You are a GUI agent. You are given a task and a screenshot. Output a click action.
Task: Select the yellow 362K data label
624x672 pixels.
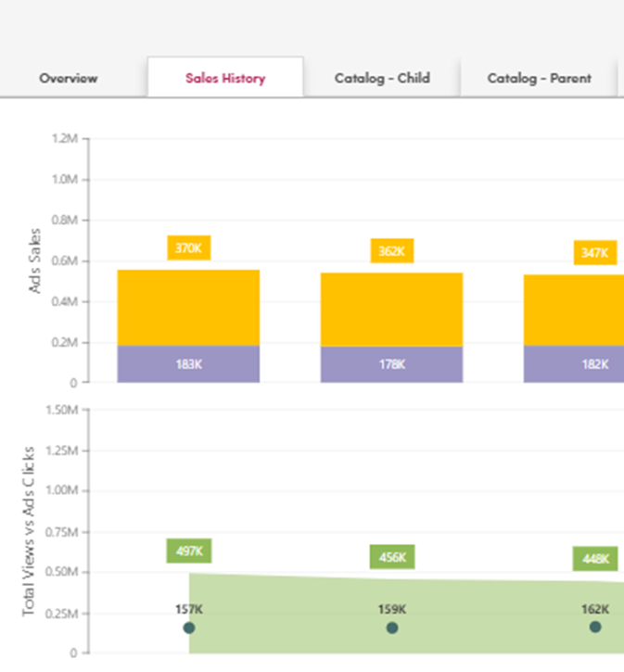[391, 251]
